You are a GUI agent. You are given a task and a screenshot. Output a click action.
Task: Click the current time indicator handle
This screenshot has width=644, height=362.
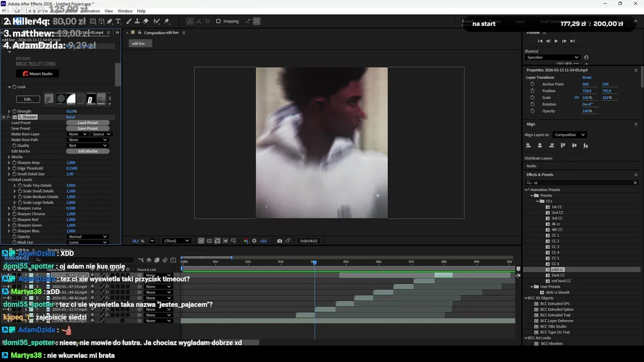tap(314, 262)
